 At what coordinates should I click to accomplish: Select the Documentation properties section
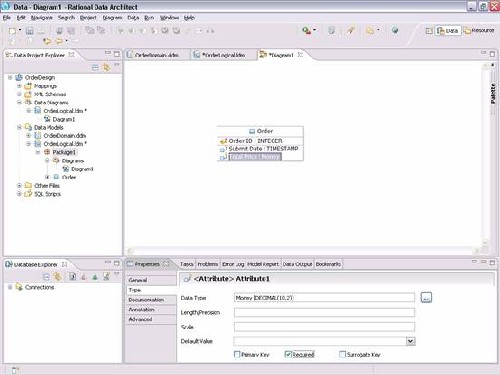152,300
